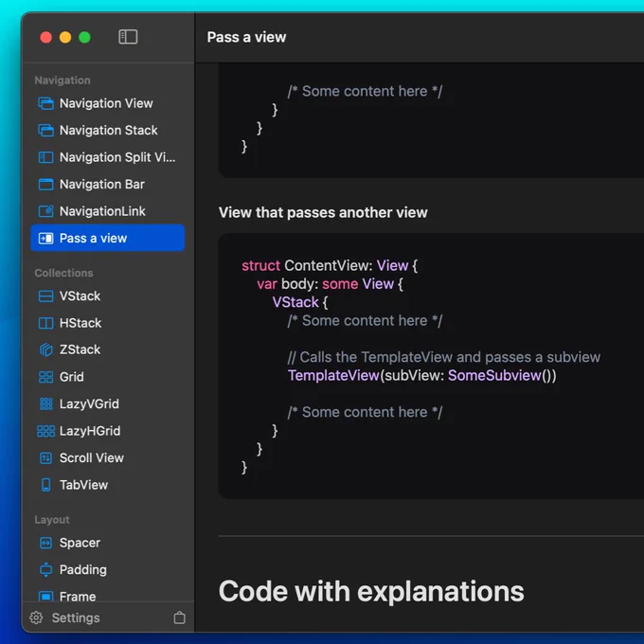Click the TabView phone icon

click(46, 485)
